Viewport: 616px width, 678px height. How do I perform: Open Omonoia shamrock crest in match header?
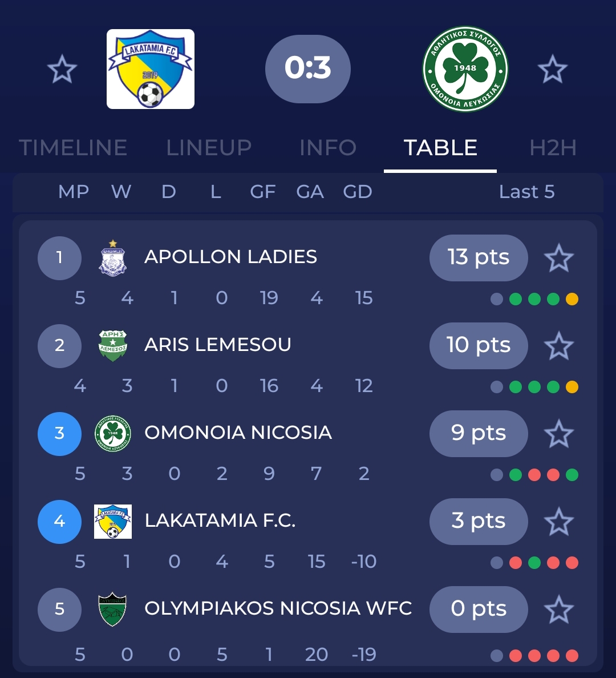coord(465,69)
